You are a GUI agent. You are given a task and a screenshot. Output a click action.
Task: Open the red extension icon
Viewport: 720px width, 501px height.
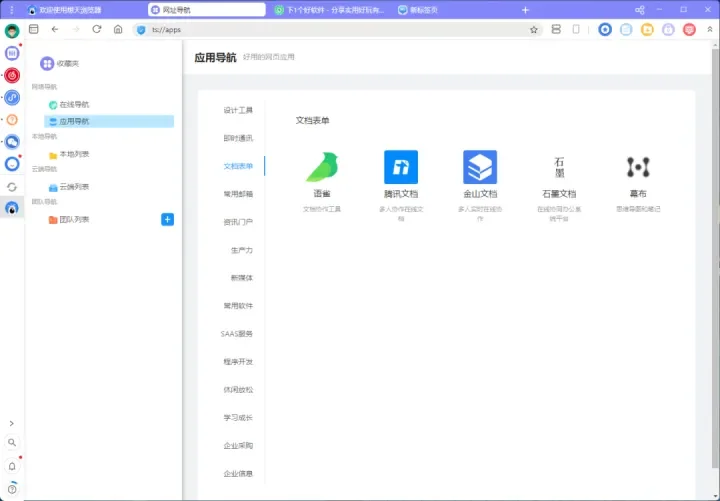click(x=689, y=29)
